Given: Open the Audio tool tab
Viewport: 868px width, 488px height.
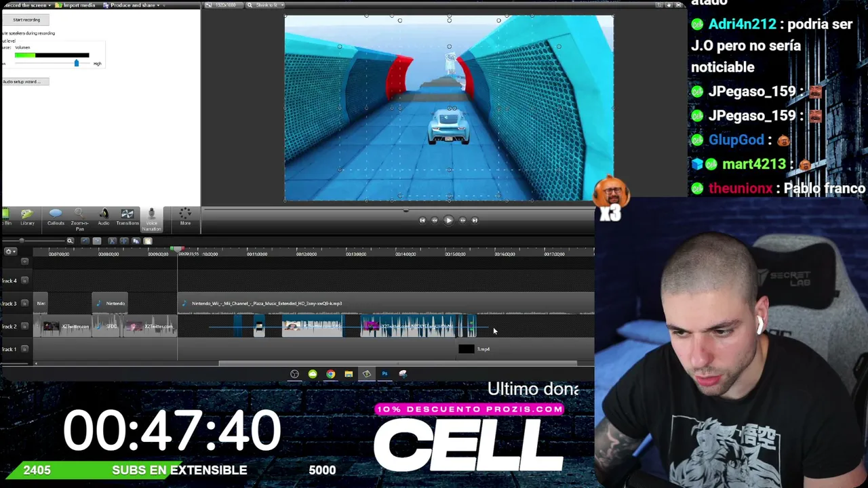Looking at the screenshot, I should click(x=104, y=218).
